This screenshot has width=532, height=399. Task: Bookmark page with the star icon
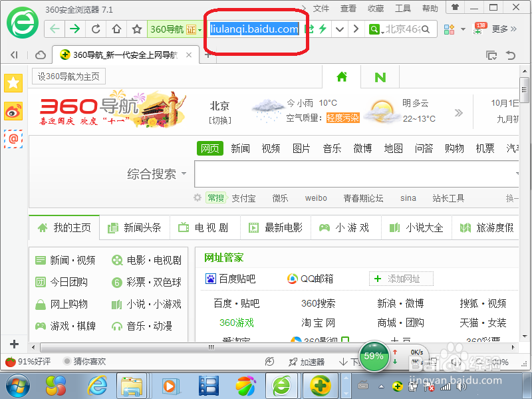[x=137, y=29]
